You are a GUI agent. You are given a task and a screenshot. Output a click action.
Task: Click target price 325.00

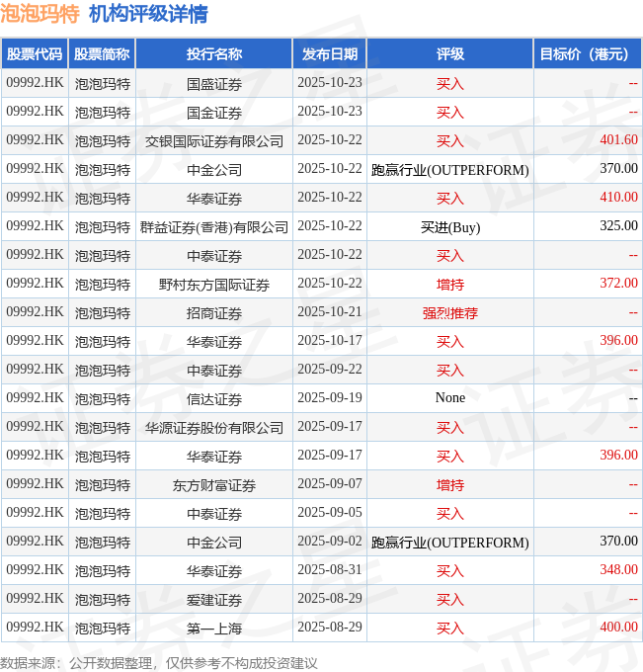click(618, 226)
